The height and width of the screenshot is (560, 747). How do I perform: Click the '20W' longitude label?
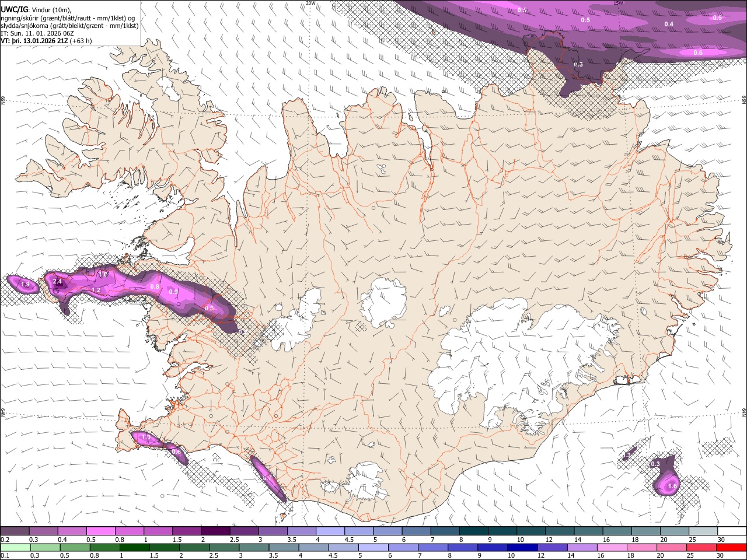point(311,3)
